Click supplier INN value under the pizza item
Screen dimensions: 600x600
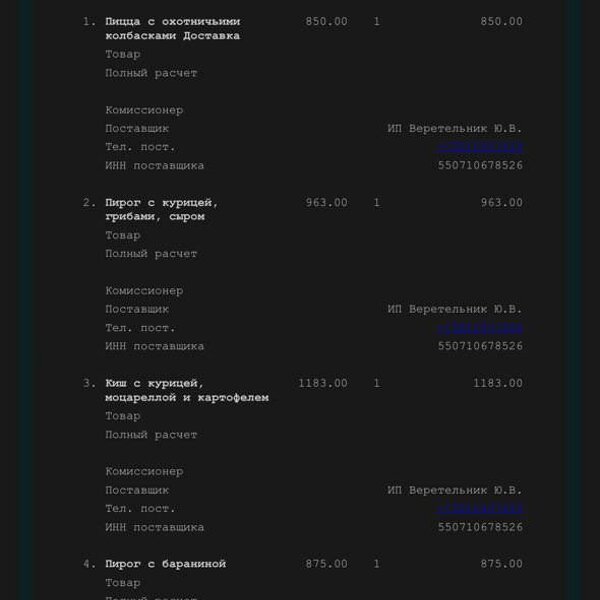click(x=480, y=165)
